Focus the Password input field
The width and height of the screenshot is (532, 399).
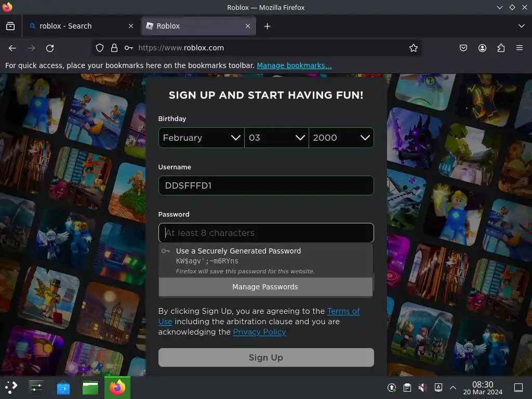(x=266, y=233)
